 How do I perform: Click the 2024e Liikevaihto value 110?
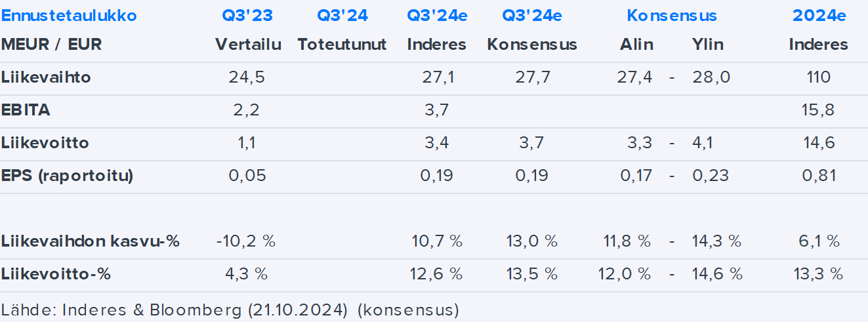818,77
